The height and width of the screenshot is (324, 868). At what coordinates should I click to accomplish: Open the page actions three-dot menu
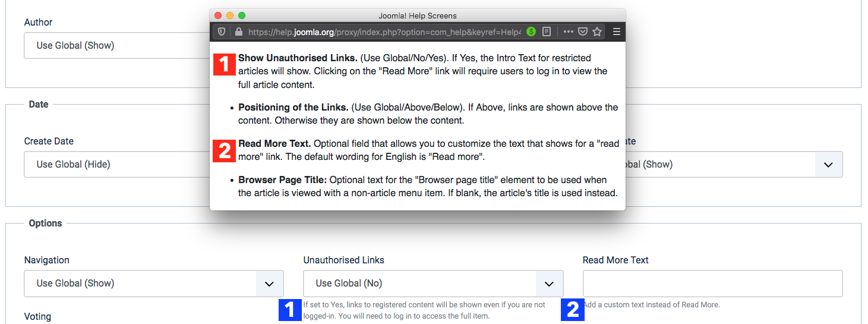click(x=569, y=32)
